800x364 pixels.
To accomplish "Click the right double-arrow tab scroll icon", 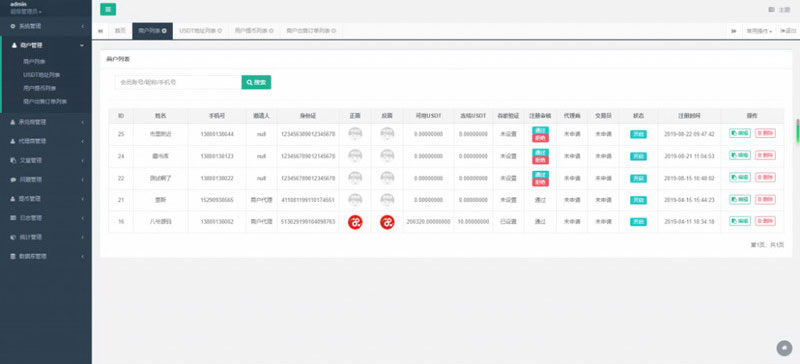I will coord(733,31).
